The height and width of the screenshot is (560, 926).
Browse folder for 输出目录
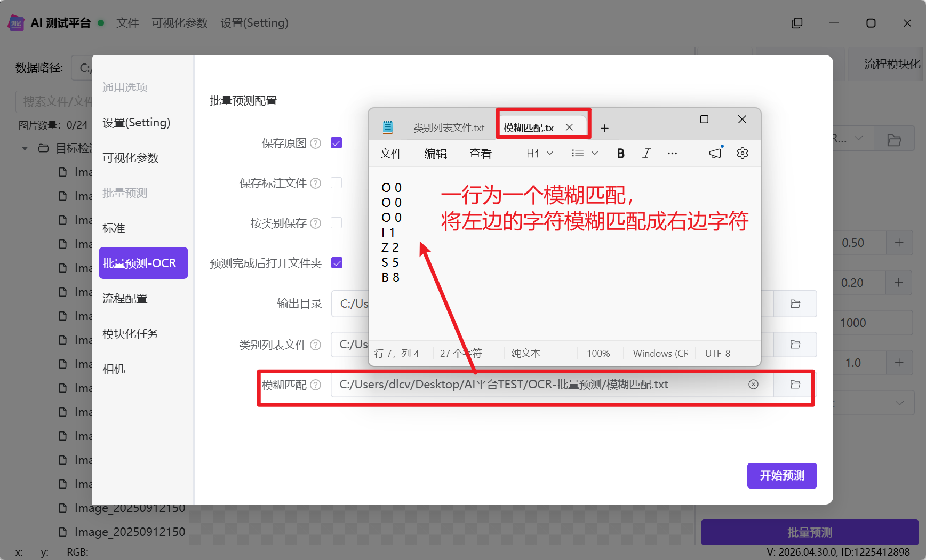point(795,304)
